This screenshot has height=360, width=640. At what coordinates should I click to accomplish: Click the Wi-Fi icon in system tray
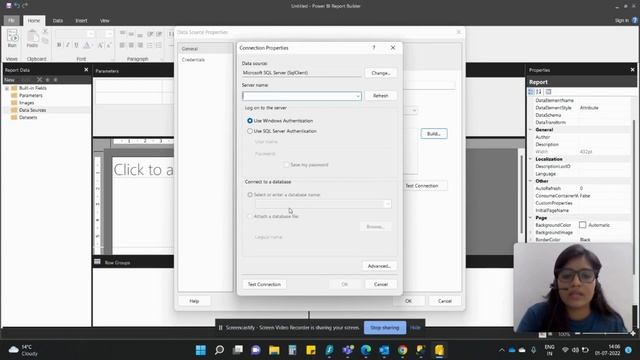[565, 350]
